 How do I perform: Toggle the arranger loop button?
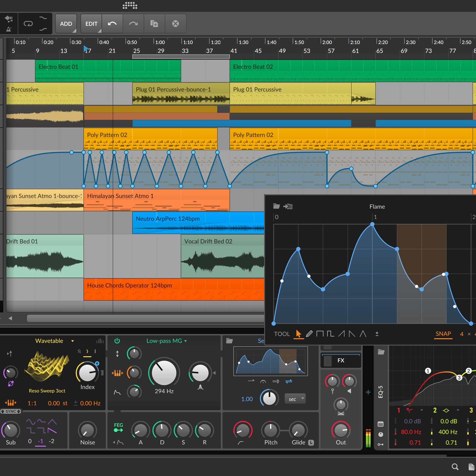[x=28, y=24]
